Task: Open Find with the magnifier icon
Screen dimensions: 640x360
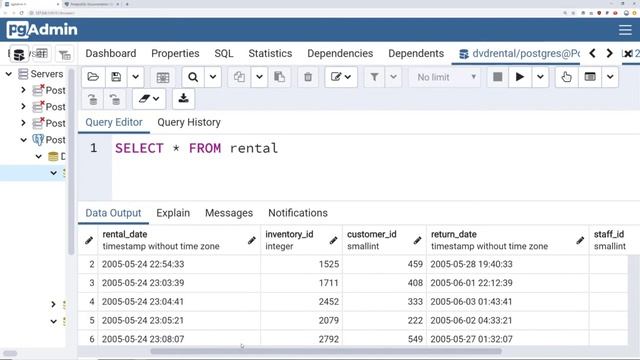Action: 193,77
